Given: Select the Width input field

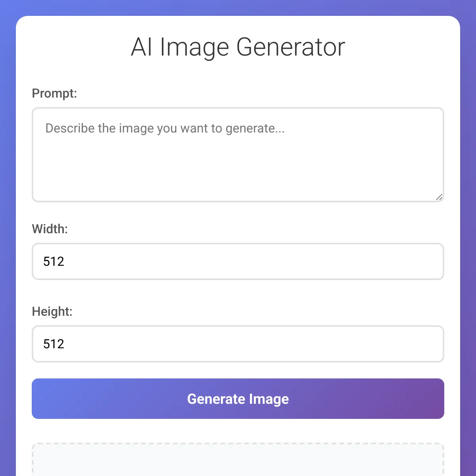Looking at the screenshot, I should (x=238, y=261).
